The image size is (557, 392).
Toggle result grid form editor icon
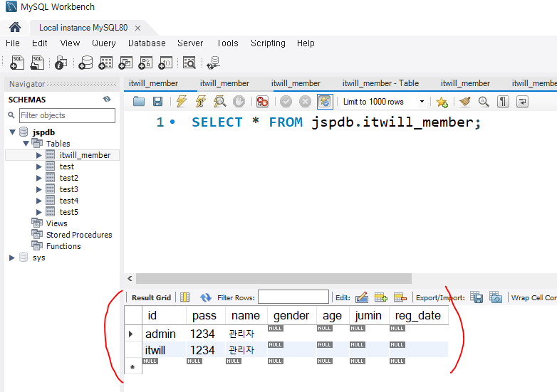click(184, 297)
